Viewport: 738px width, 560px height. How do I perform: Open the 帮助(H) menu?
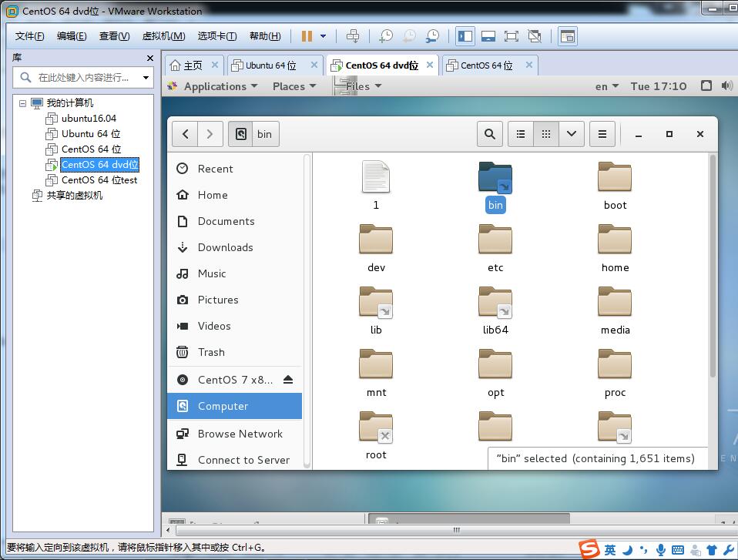(x=265, y=36)
